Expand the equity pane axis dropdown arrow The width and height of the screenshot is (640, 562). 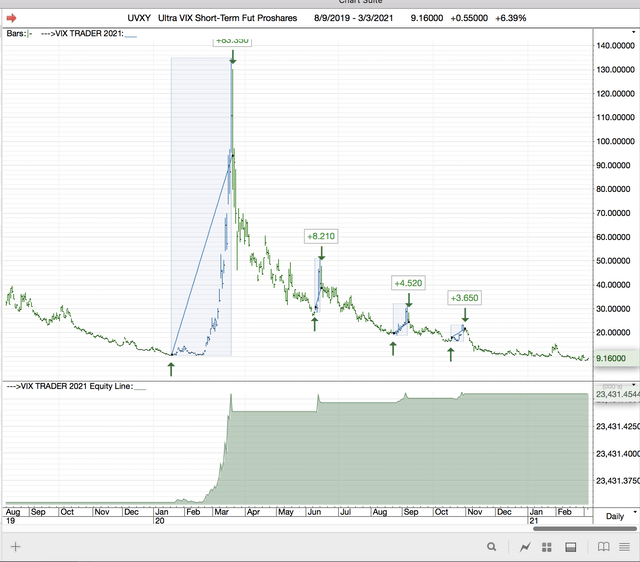[x=633, y=384]
